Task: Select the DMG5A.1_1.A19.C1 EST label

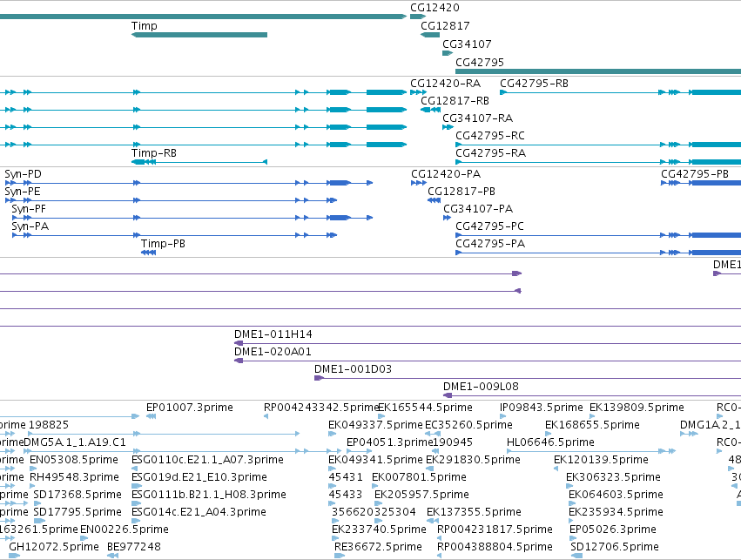Action: click(75, 442)
